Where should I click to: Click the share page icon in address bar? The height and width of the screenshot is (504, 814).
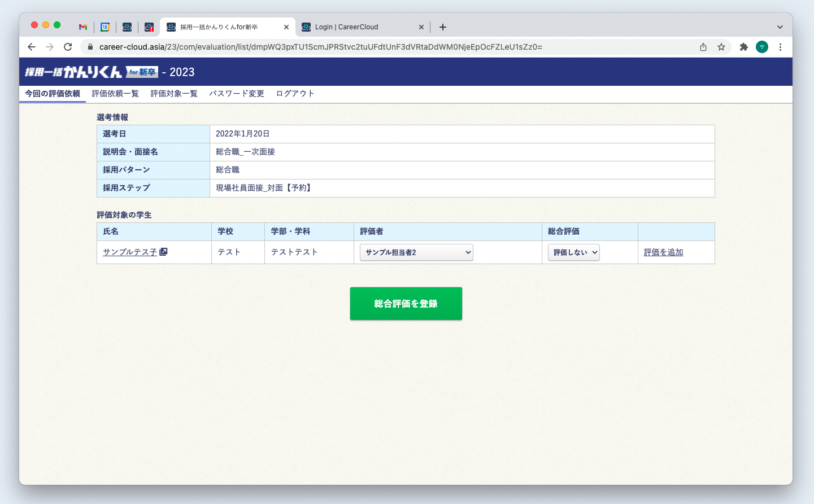click(703, 47)
